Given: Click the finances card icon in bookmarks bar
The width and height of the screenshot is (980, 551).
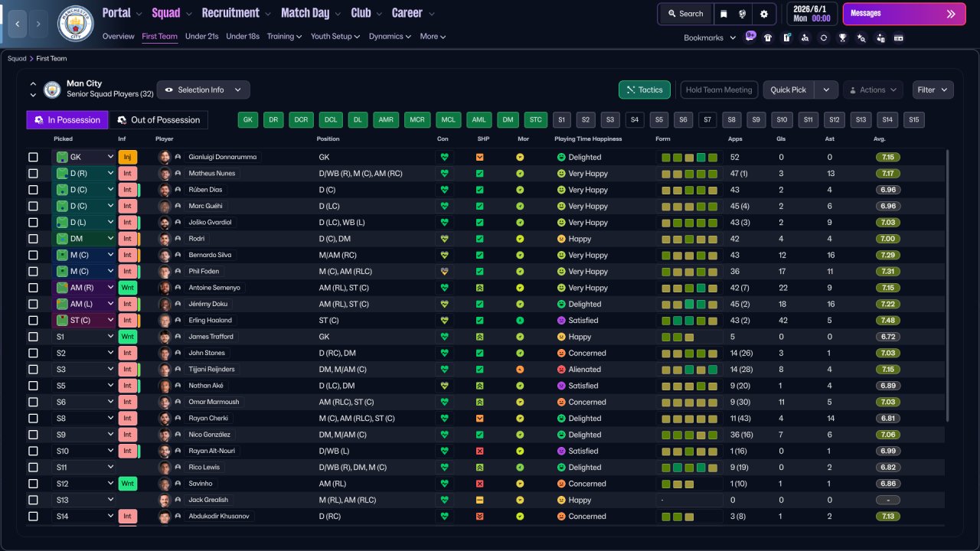Looking at the screenshot, I should 899,37.
